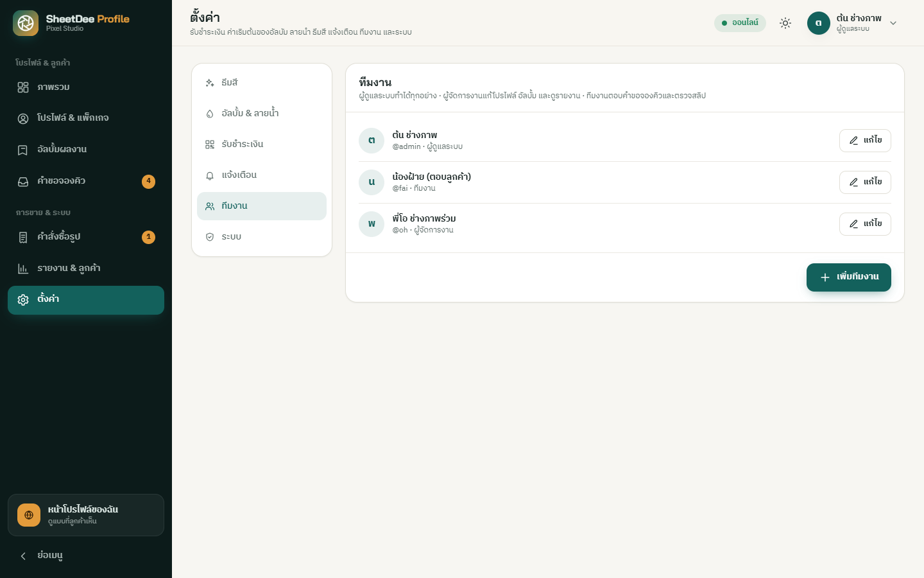Switch to the ระบบ settings tab

coord(262,237)
